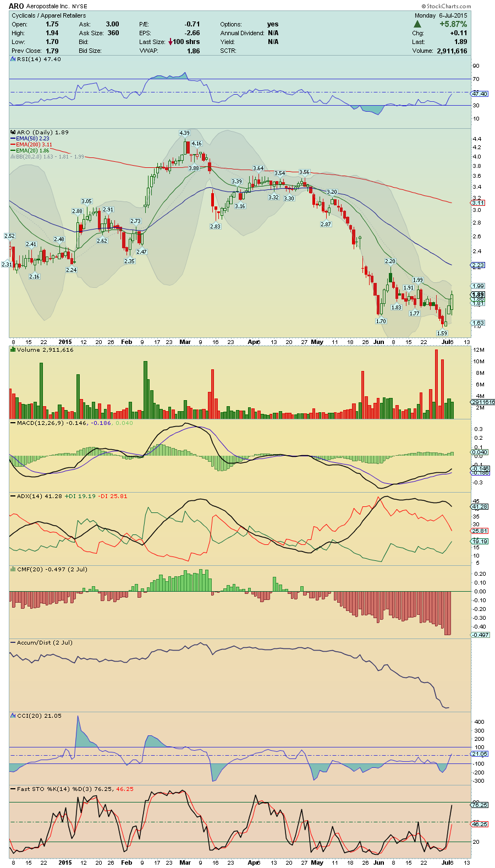The image size is (495, 868).
Task: Click the Cyclicals / Apparel Retailers sector text
Action: (49, 15)
